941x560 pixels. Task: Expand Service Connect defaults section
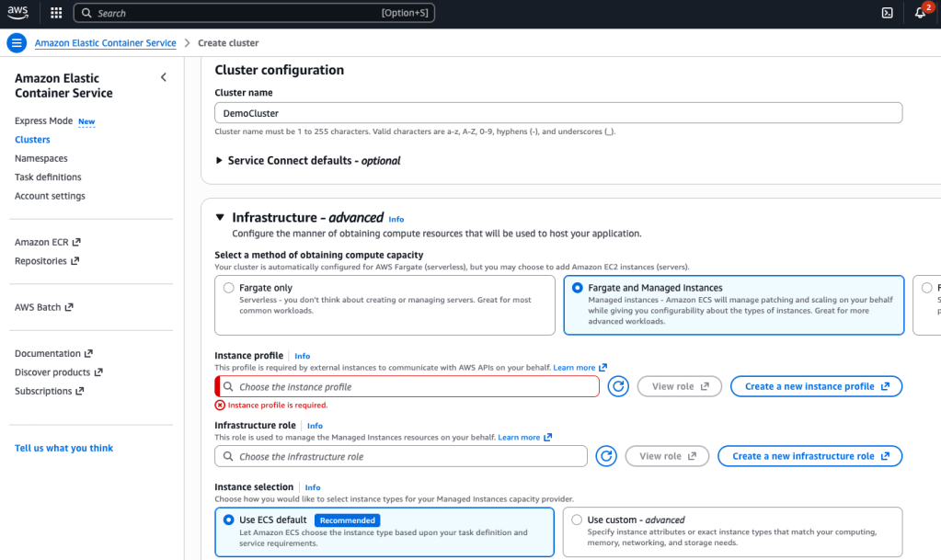click(x=219, y=160)
